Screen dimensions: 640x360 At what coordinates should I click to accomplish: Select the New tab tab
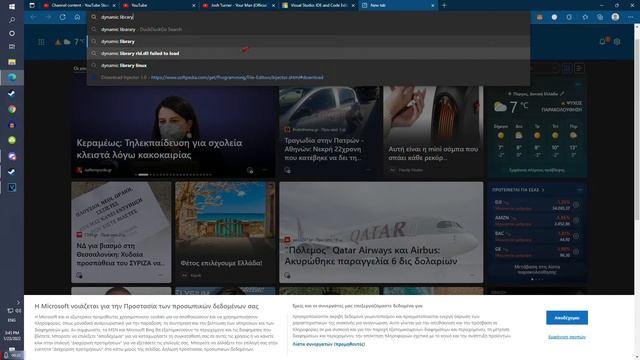click(398, 5)
